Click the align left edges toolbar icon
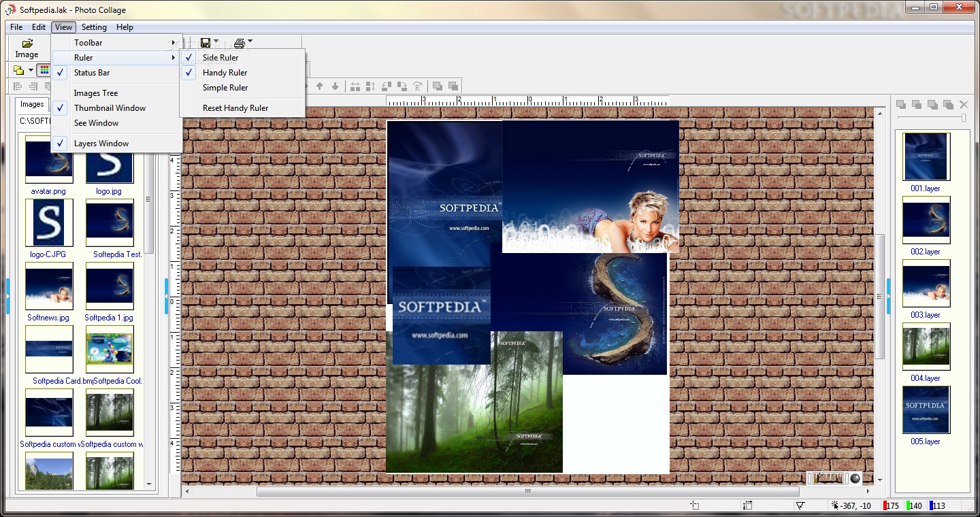The height and width of the screenshot is (517, 980). (x=18, y=86)
